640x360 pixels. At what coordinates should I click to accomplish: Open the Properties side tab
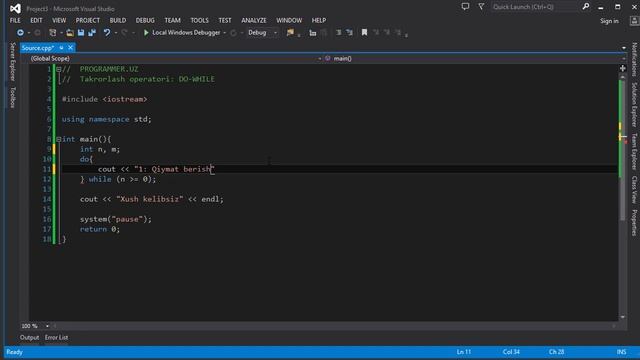pyautogui.click(x=634, y=222)
